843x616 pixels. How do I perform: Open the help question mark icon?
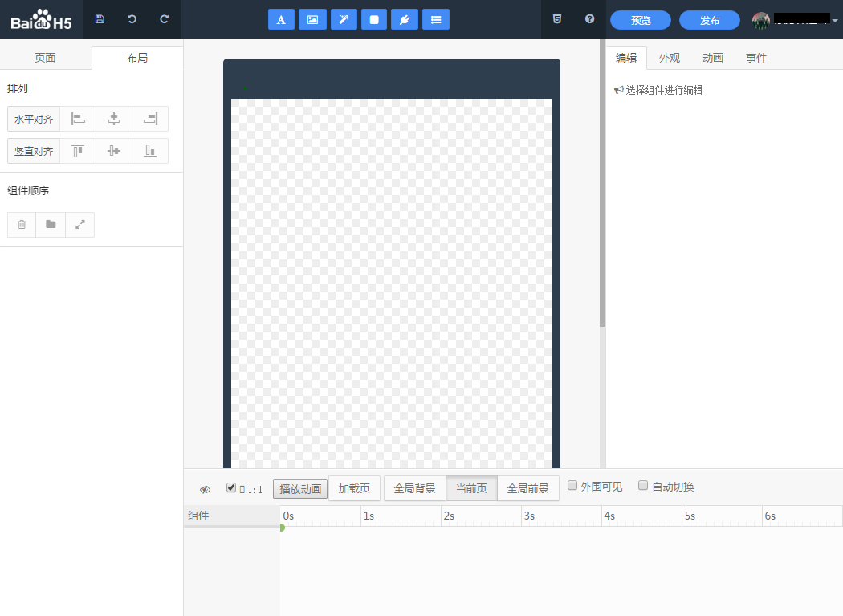[x=590, y=19]
